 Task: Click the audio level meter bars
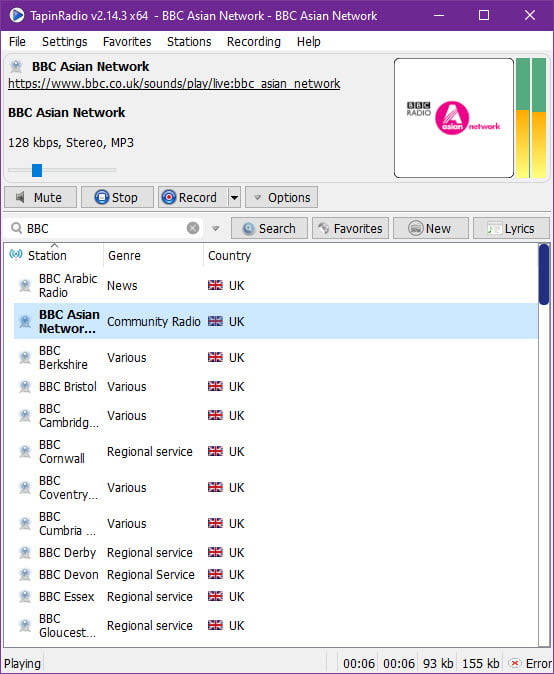(x=531, y=118)
